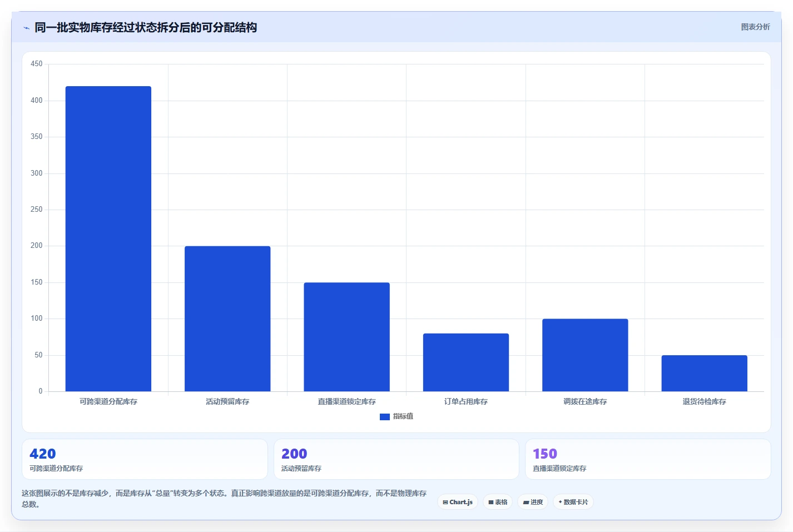Click the 直播渠道锁定库存 bar in chart
793x532 pixels.
(346, 337)
